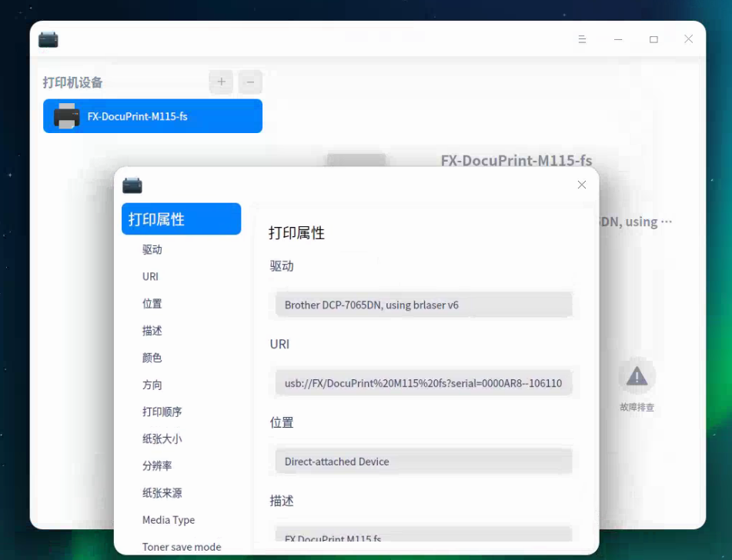Jump to 方向 section in sidebar
Screen dimensions: 732x560
tap(152, 385)
